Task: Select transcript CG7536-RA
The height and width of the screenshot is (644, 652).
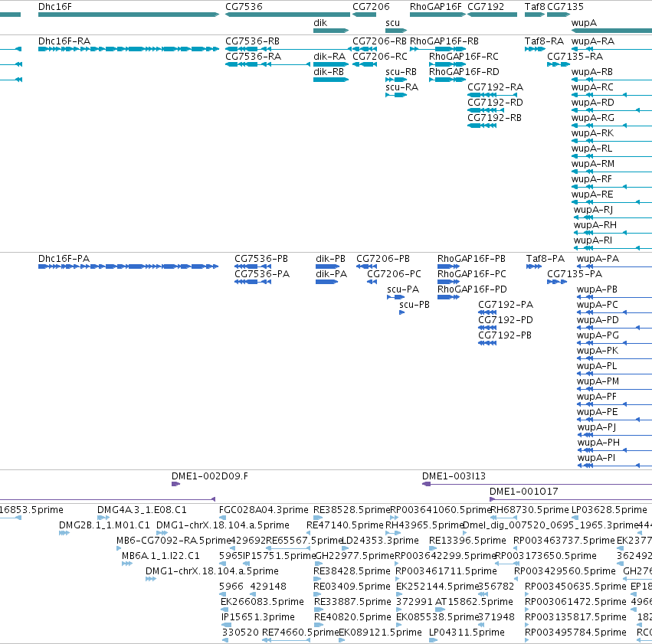Action: pos(268,64)
